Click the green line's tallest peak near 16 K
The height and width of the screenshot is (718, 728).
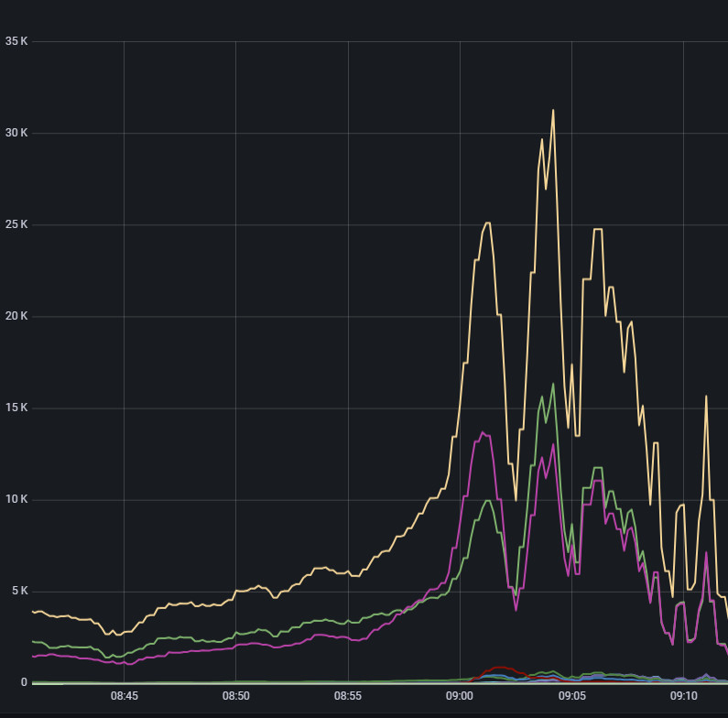(553, 384)
